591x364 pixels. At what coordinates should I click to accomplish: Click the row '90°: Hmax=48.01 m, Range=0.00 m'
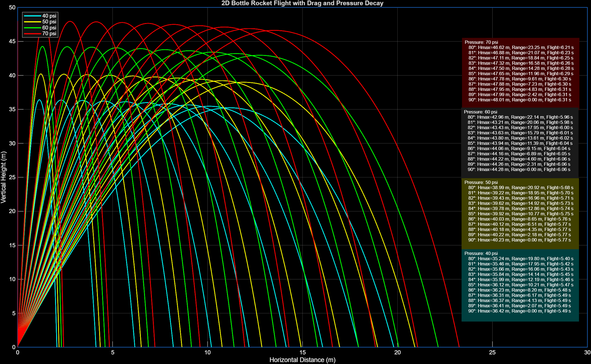[520, 100]
